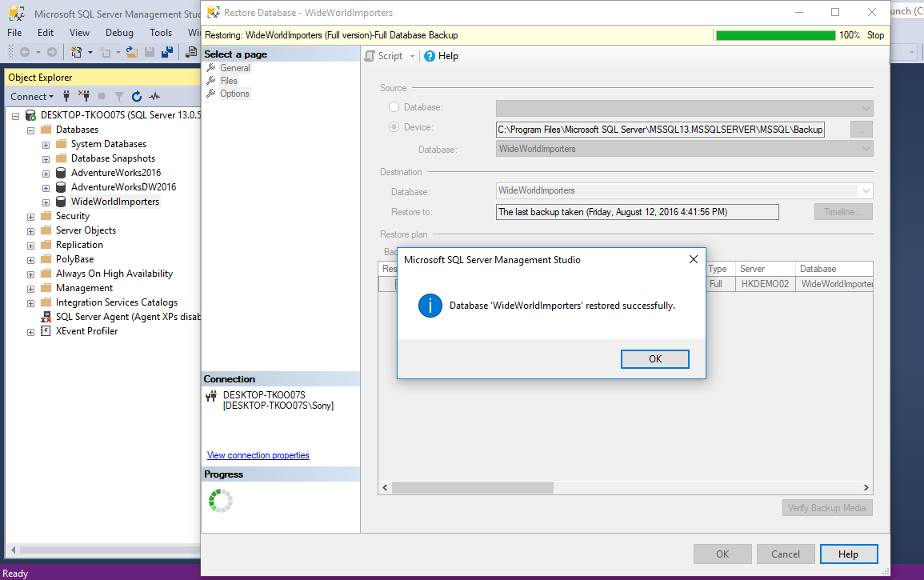
Task: Click the connection icon beside DESKTOP-TKOO07S in Connection panel
Action: tap(211, 396)
